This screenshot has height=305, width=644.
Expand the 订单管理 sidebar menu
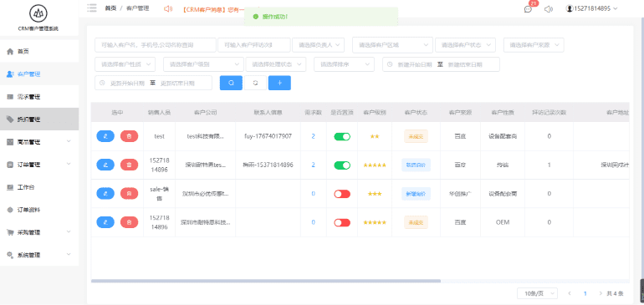pyautogui.click(x=39, y=165)
